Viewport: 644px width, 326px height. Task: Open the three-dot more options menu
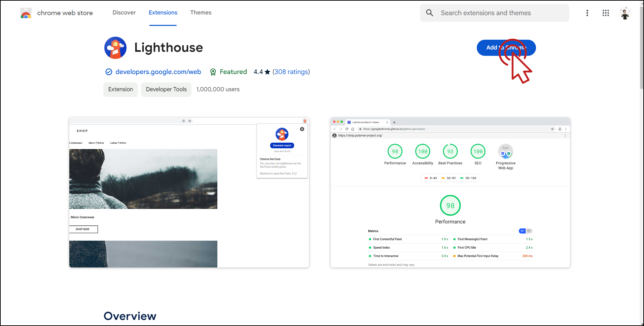coord(587,13)
